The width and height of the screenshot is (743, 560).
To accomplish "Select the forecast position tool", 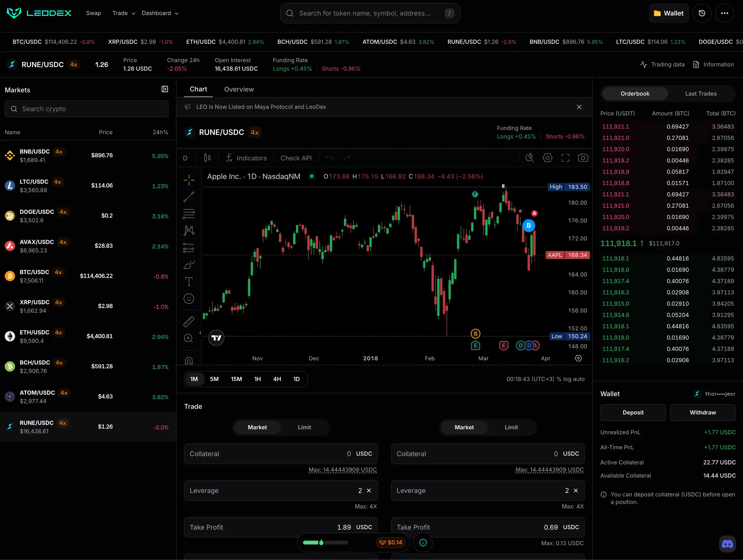I will [189, 248].
